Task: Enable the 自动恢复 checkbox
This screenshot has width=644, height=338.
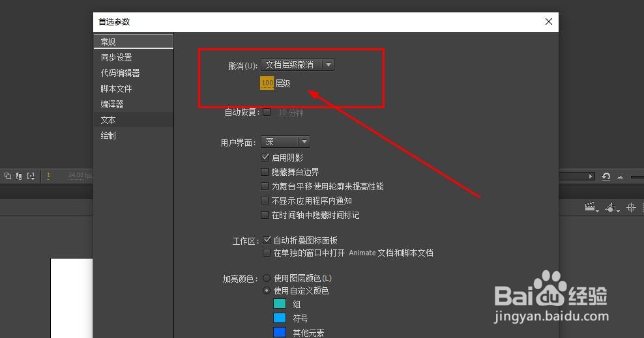Action: click(267, 112)
